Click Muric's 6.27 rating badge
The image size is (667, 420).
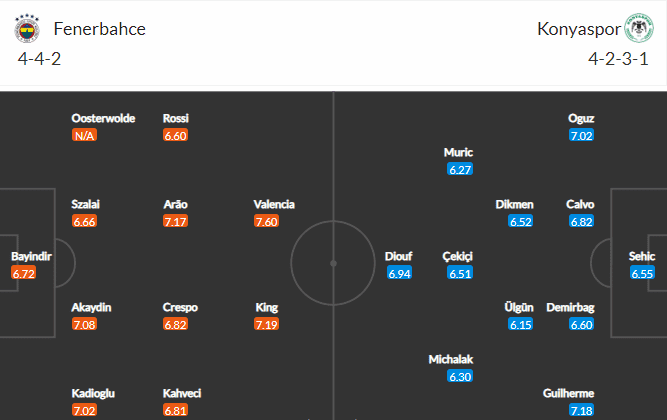(x=460, y=169)
